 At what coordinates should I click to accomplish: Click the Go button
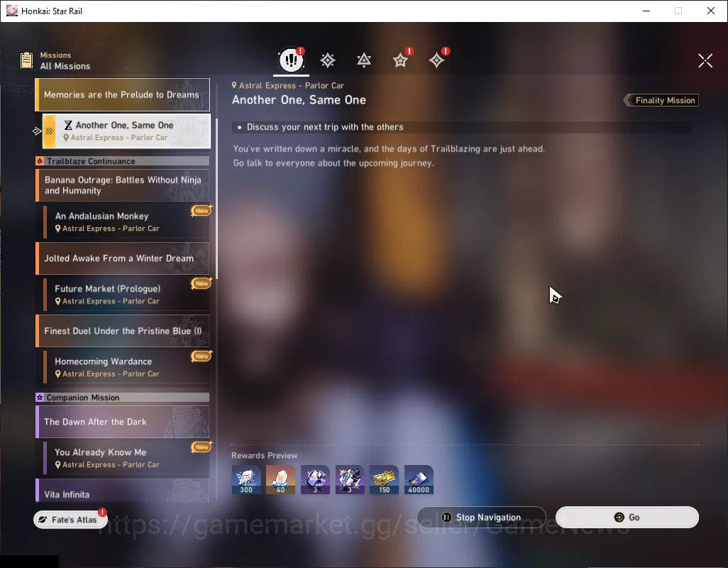pos(627,518)
